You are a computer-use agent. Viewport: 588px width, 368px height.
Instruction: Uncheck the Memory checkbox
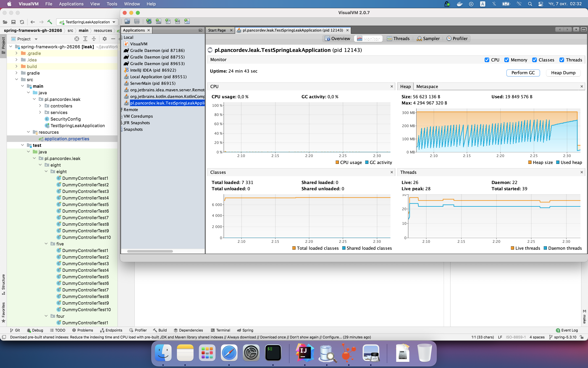(x=507, y=60)
